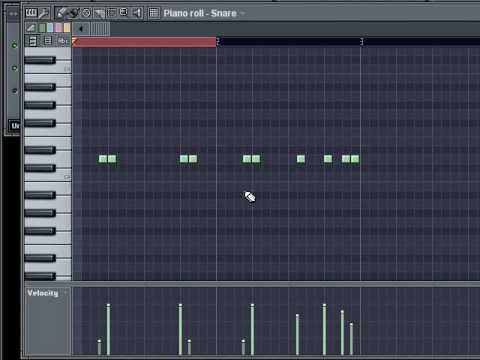Select the speaker Playback tool
480x360 pixels.
(136, 13)
